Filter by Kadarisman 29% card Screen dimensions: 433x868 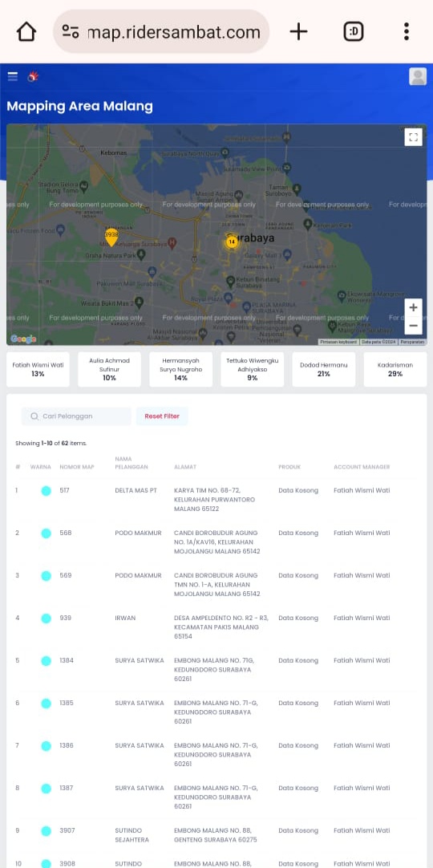395,369
